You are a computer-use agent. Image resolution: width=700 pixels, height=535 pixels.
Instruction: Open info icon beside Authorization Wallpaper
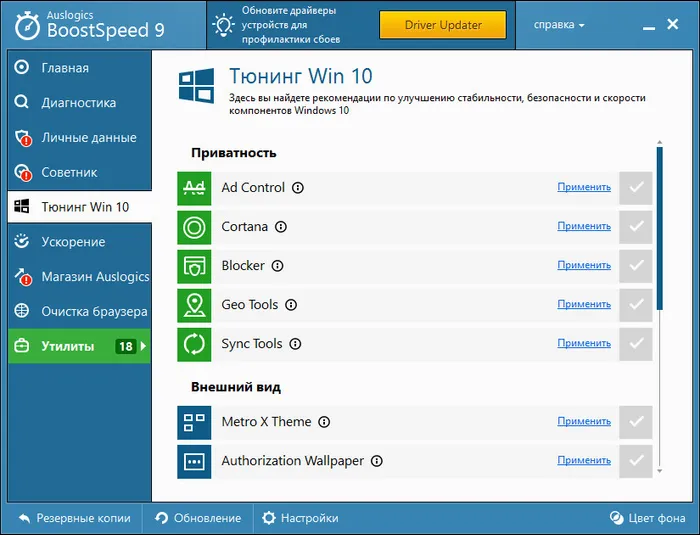click(x=377, y=461)
